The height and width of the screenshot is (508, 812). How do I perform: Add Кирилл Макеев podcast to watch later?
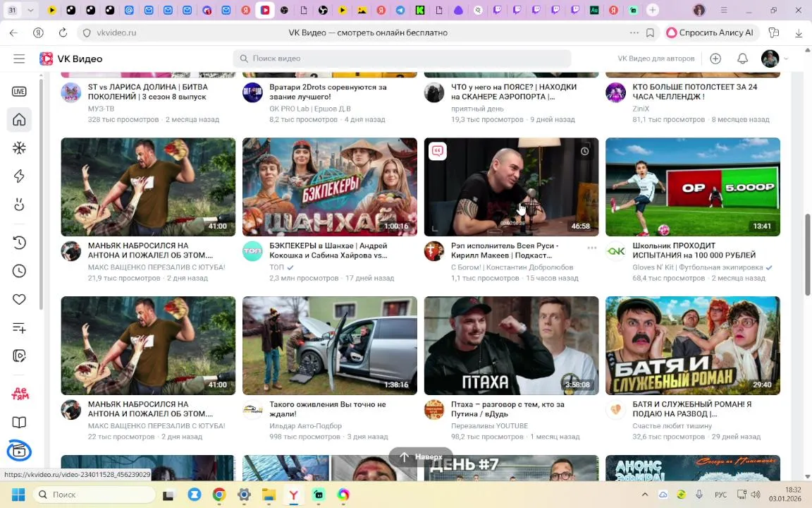(584, 152)
